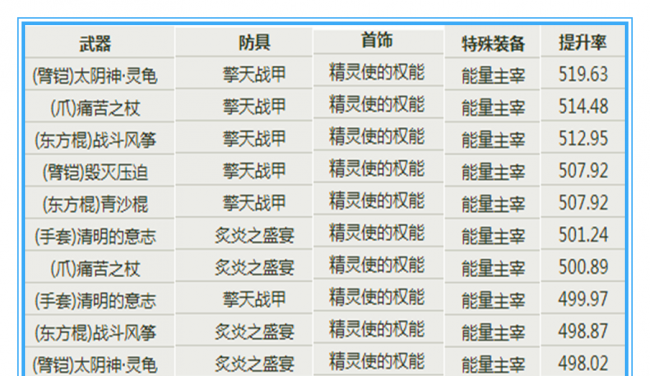Viewport: 650px width, 376px height.
Task: Click 507.92 in the 青沙棍 row
Action: 583,203
